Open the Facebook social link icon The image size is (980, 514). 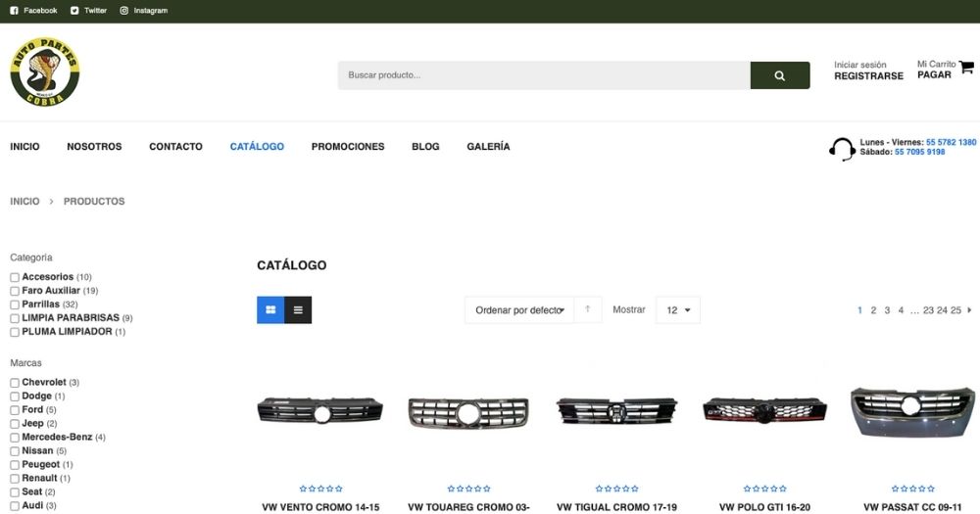click(x=15, y=11)
